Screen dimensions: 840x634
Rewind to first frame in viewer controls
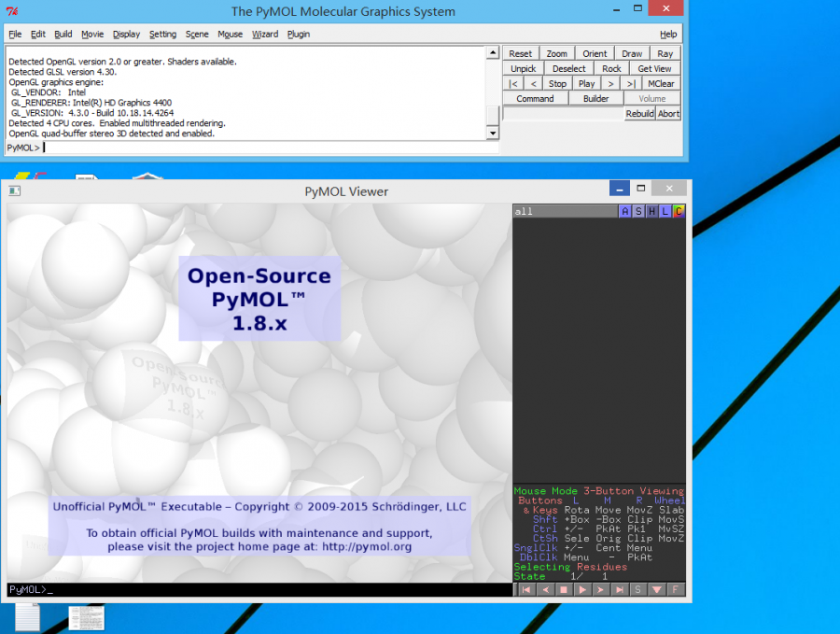(x=526, y=589)
